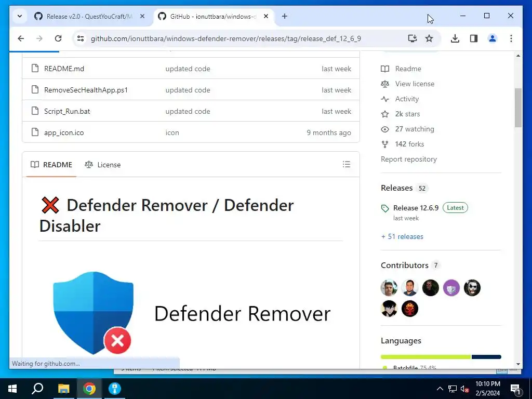Click the Chrome taskbar icon

(x=89, y=389)
